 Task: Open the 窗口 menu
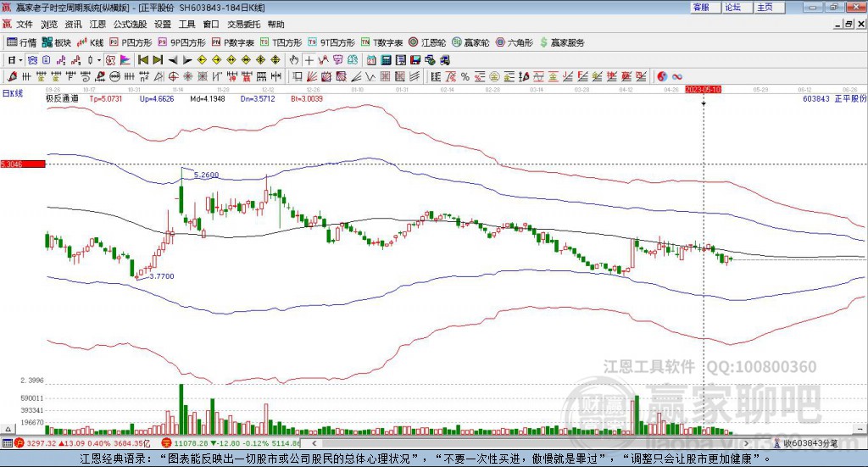(211, 25)
